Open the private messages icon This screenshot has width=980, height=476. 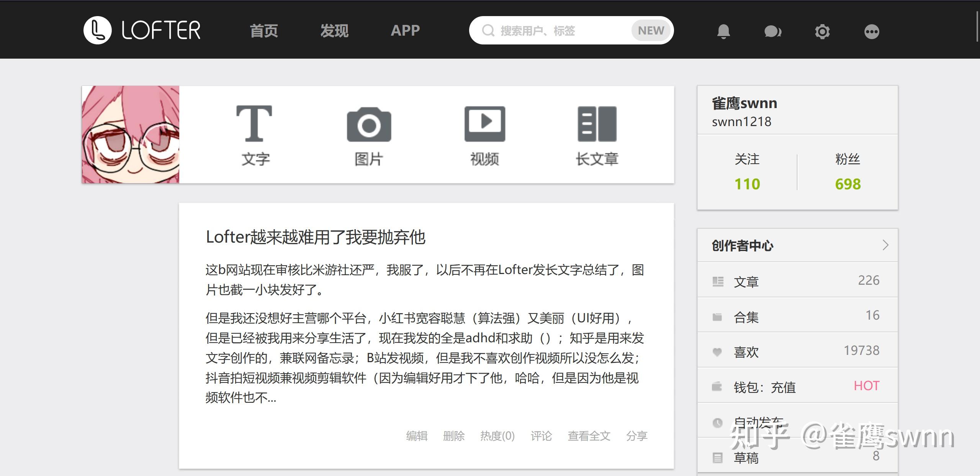pyautogui.click(x=772, y=31)
